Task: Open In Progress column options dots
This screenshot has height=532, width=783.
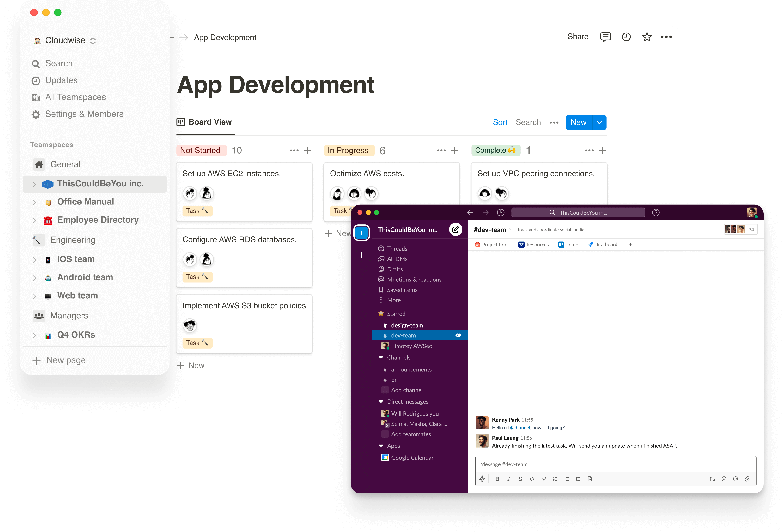Action: (441, 150)
